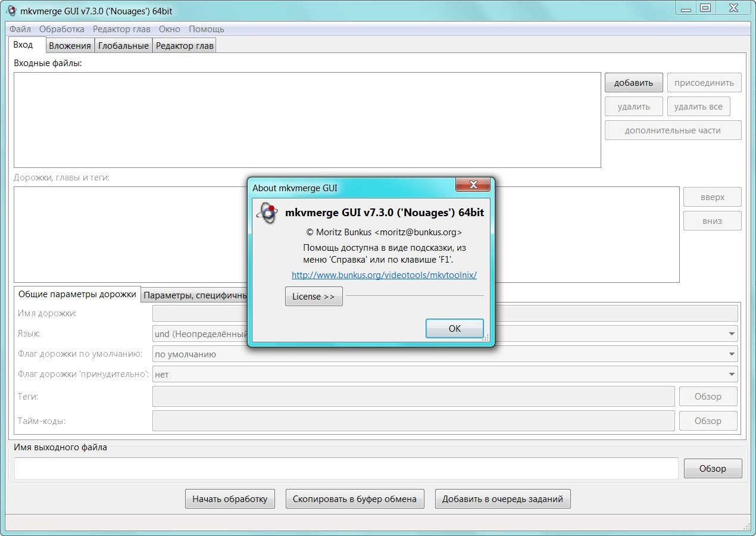Click the mkvmerge GUI v7.3.0 heading text

tap(385, 213)
